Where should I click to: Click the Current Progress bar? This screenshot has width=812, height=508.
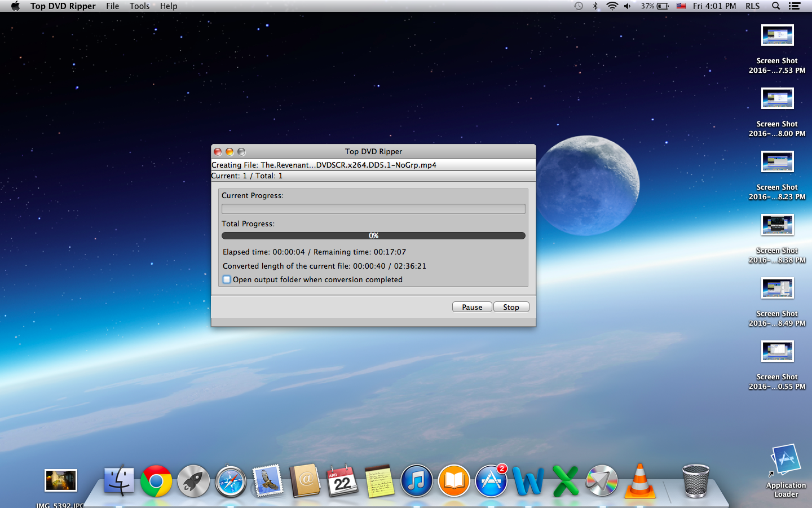373,209
